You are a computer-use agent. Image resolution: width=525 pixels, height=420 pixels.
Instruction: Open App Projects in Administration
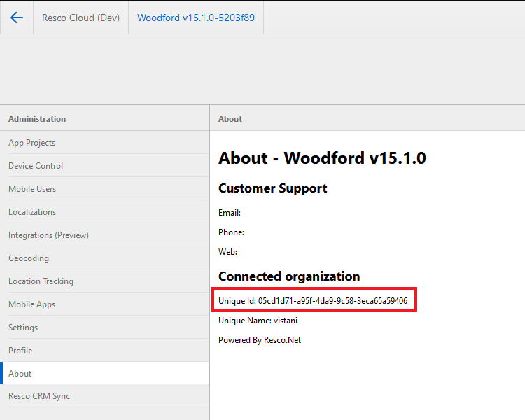pos(31,143)
